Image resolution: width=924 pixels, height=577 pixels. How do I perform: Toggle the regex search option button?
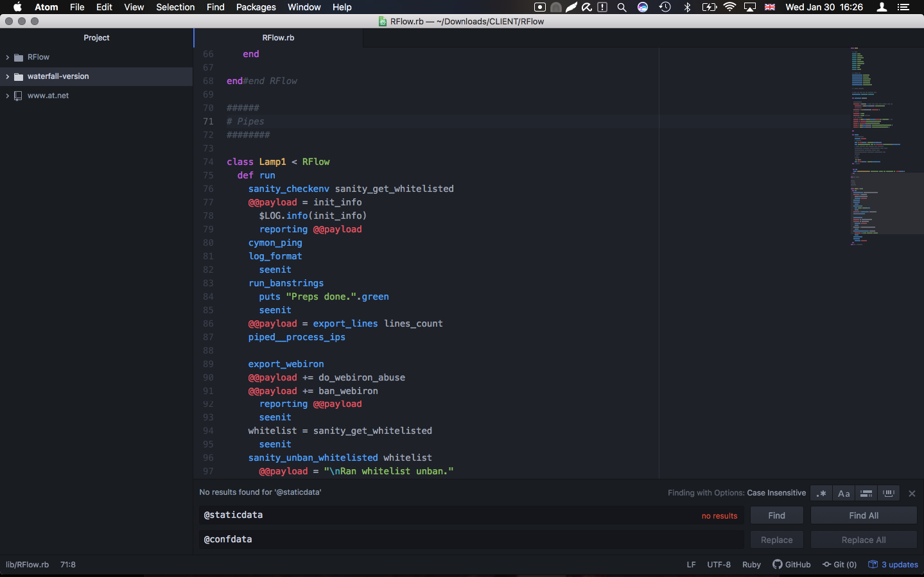tap(821, 494)
